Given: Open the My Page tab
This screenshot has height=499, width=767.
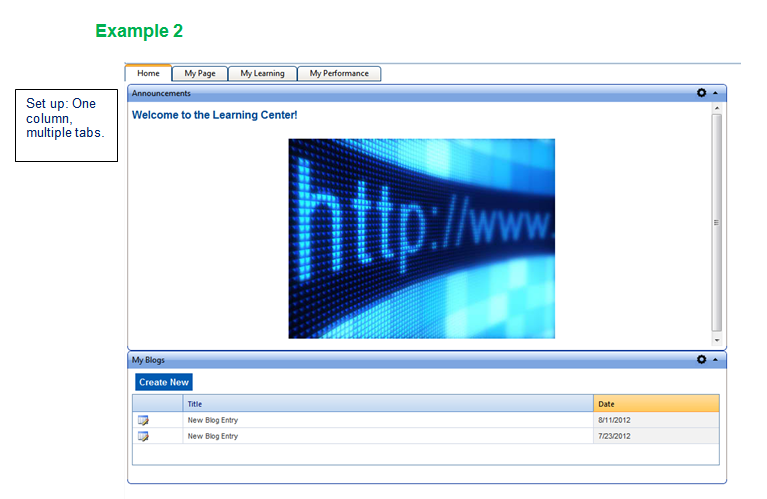Looking at the screenshot, I should (200, 73).
